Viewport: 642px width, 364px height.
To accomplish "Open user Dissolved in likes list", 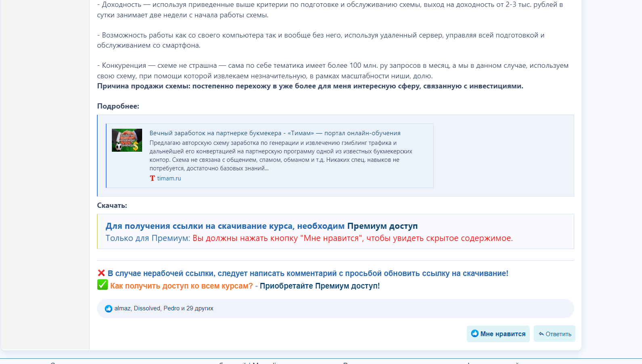I will [147, 308].
